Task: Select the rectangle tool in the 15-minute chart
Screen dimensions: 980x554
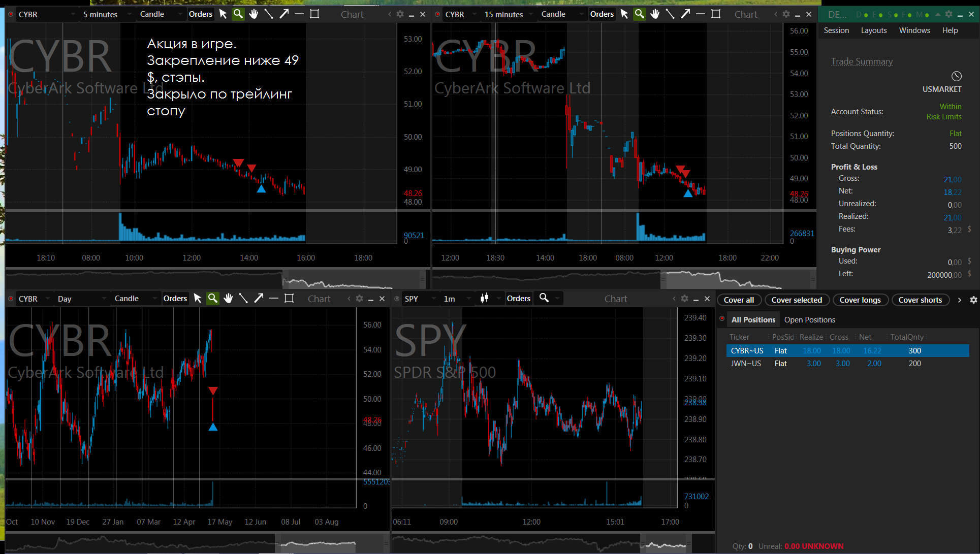Action: (716, 14)
